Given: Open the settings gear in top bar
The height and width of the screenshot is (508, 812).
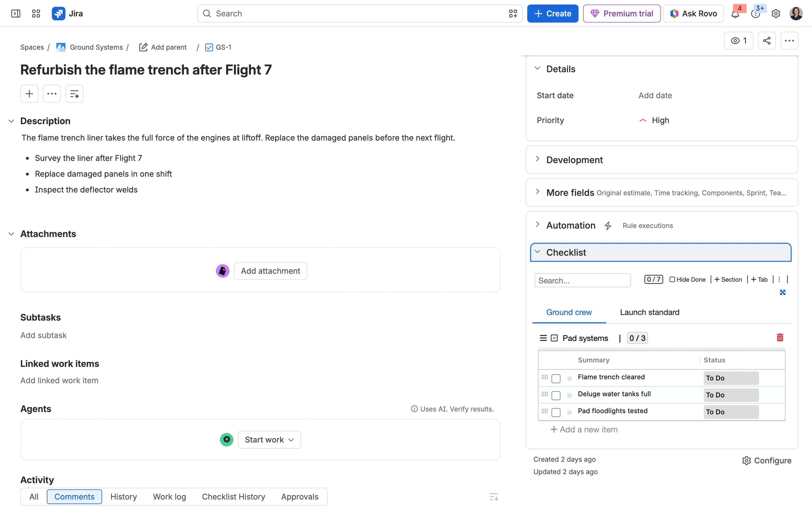Looking at the screenshot, I should click(x=776, y=14).
